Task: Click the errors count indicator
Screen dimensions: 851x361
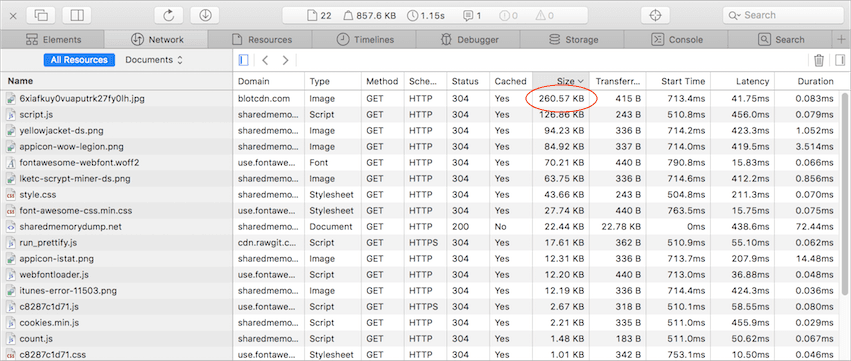Action: (x=509, y=16)
